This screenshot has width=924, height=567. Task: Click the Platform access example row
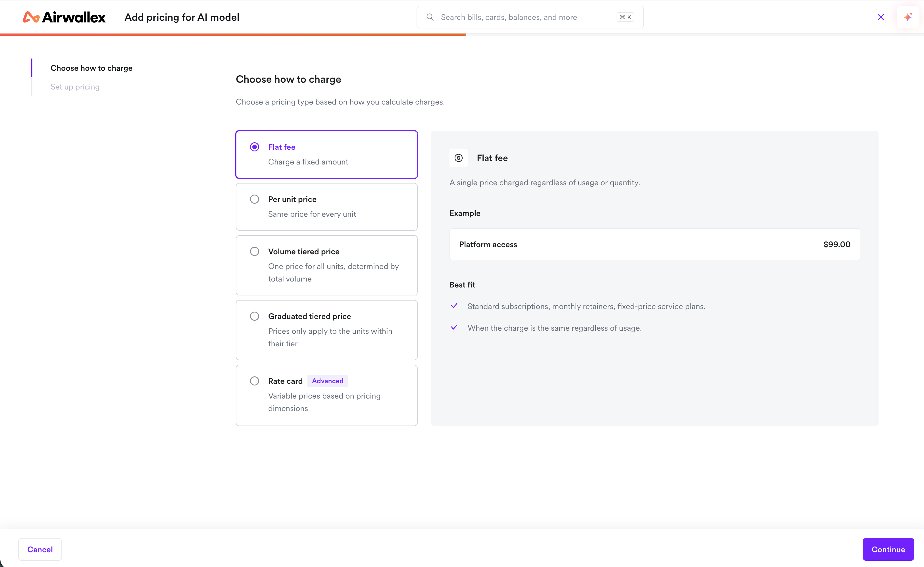654,245
